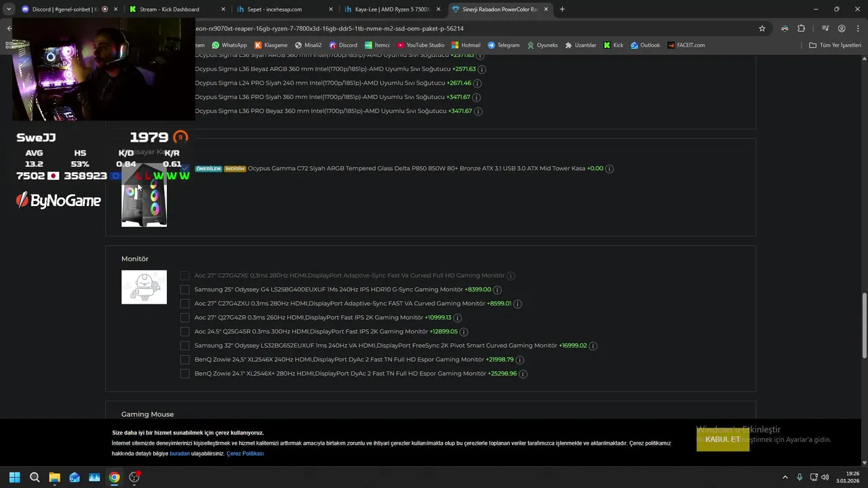The width and height of the screenshot is (868, 488).
Task: Check Aoc 27" Q27G4ZR 260Hz monitor
Action: click(184, 318)
